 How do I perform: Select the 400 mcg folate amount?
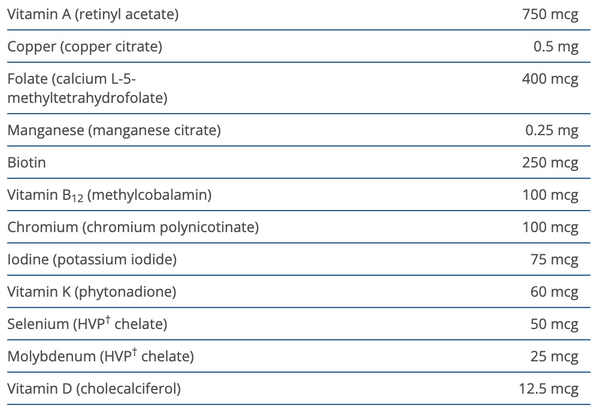[x=550, y=79]
